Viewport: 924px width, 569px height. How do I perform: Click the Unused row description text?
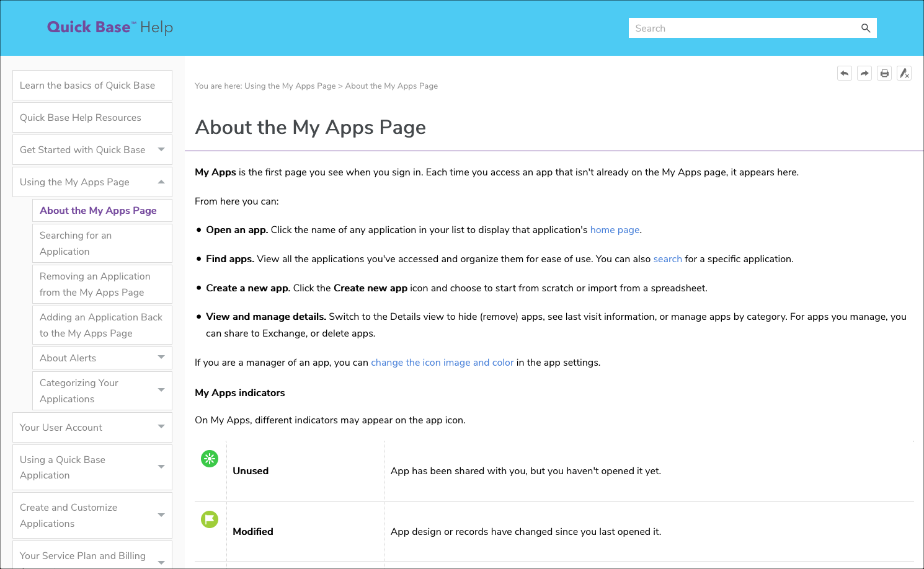point(526,471)
